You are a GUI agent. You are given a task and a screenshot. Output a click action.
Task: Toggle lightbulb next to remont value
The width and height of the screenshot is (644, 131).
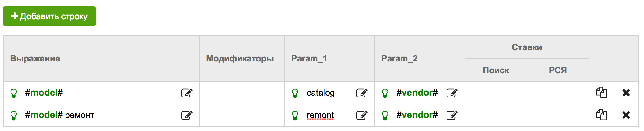pyautogui.click(x=295, y=115)
